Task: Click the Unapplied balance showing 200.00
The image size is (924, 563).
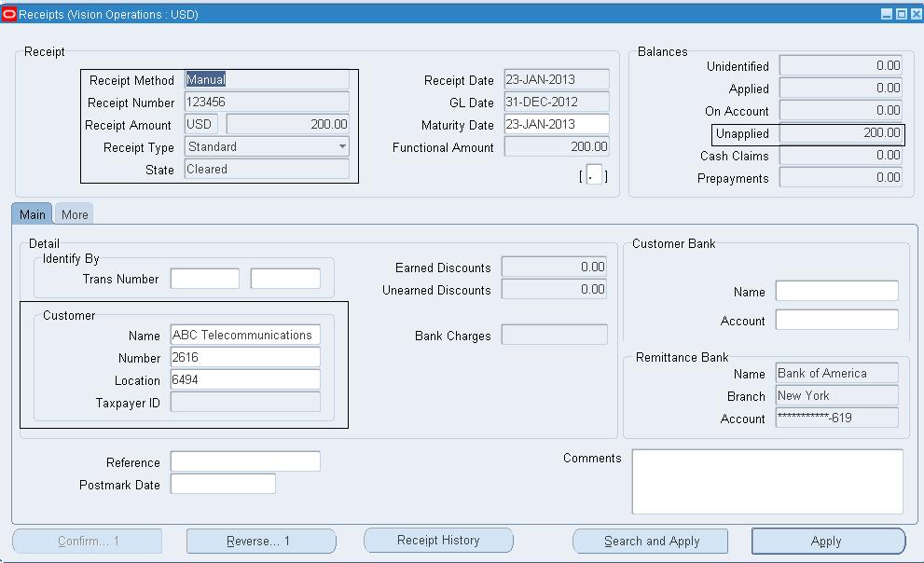Action: click(840, 133)
